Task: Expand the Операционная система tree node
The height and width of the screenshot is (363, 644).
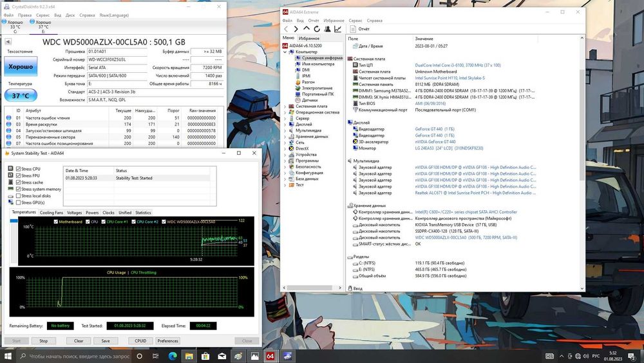Action: point(285,112)
